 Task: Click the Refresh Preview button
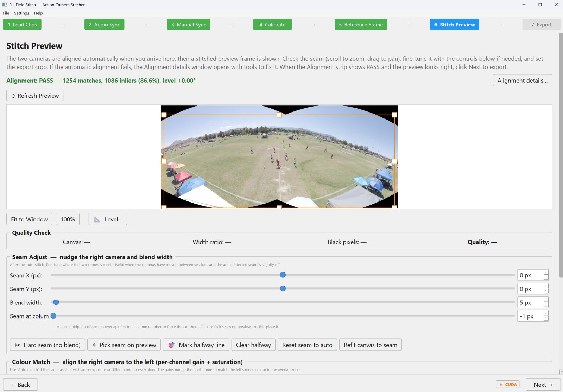click(35, 96)
